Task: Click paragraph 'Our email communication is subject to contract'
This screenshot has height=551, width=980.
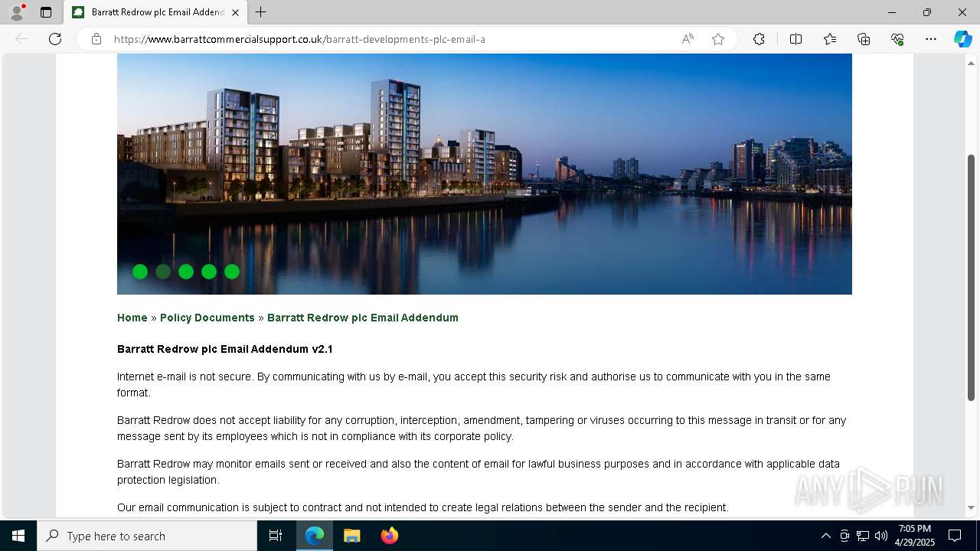Action: [x=423, y=507]
